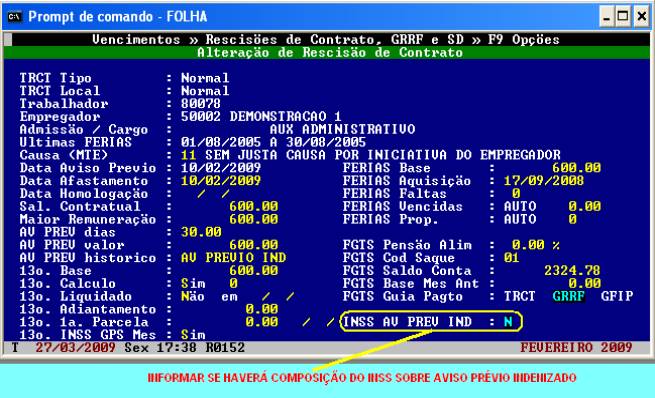The height and width of the screenshot is (398, 655).
Task: Click the FERIAS Prop. AUTO value
Action: pos(520,219)
